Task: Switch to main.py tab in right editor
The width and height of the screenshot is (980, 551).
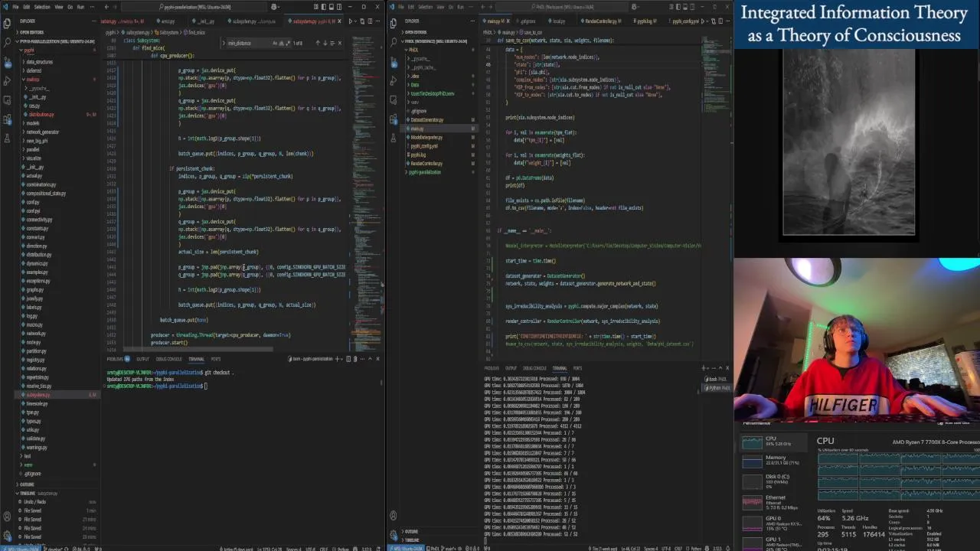Action: coord(494,21)
